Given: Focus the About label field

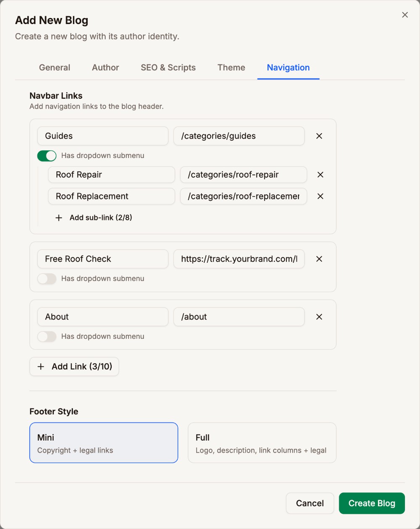Looking at the screenshot, I should click(103, 317).
